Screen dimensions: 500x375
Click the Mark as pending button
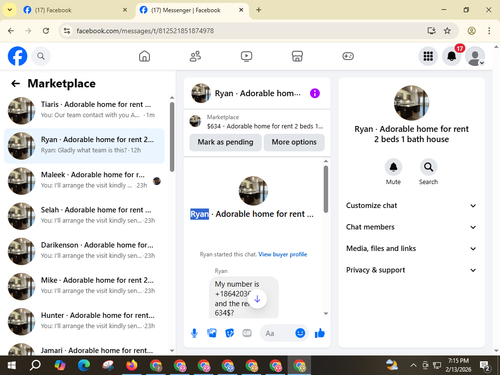[x=225, y=142]
